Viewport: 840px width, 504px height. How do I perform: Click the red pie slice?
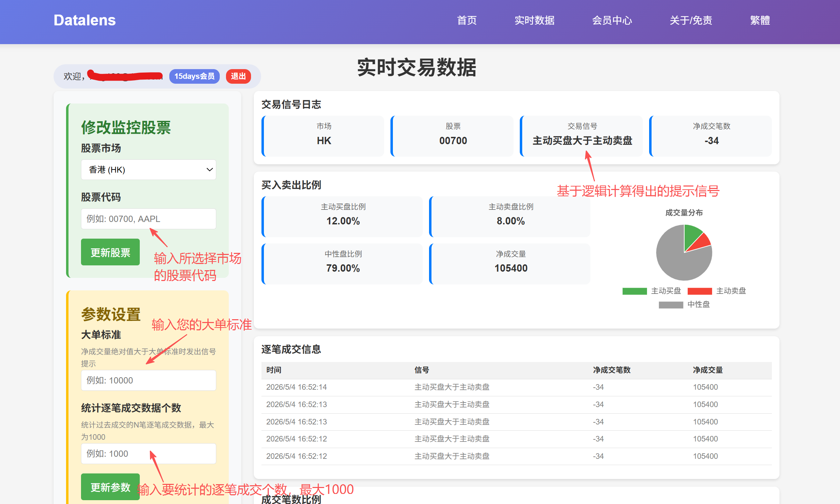[x=702, y=243]
